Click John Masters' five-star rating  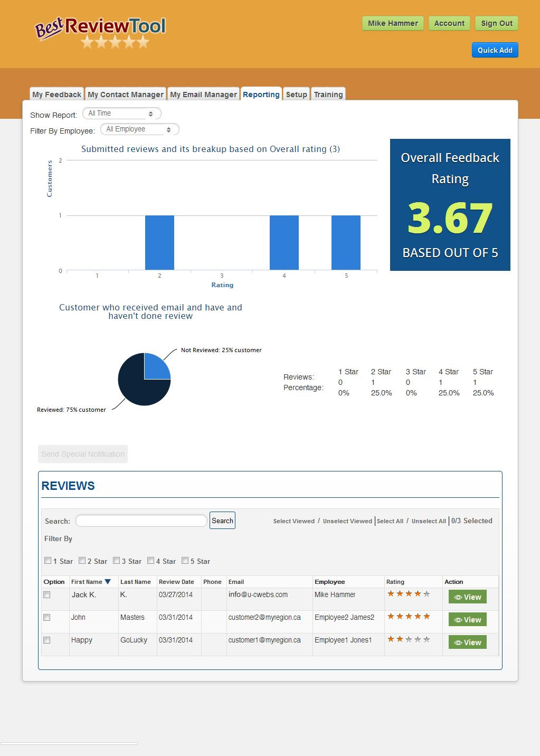point(409,617)
